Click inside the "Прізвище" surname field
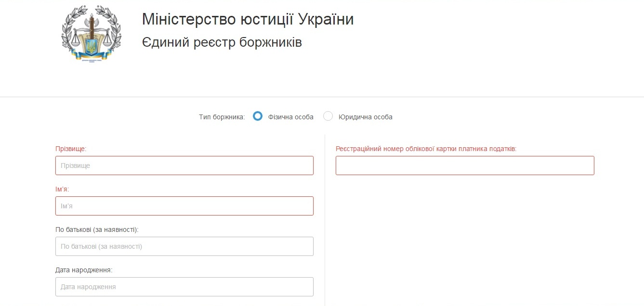This screenshot has width=644, height=306. pyautogui.click(x=184, y=165)
